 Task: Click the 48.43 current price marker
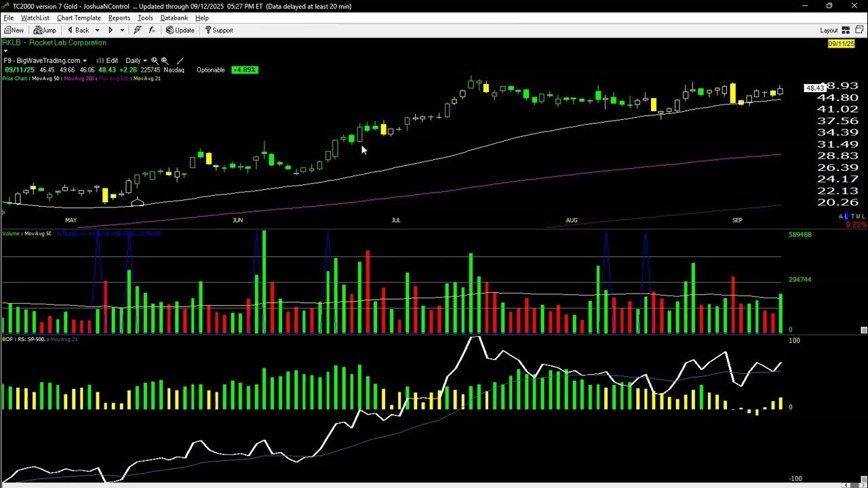pyautogui.click(x=814, y=88)
